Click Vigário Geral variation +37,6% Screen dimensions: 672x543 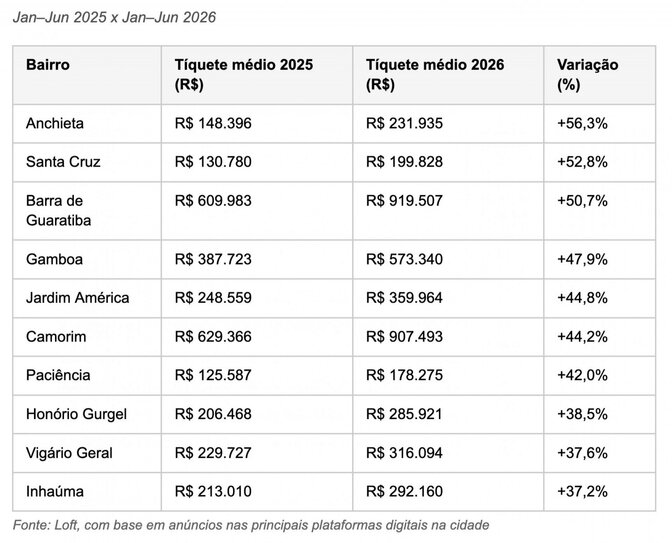pos(582,453)
